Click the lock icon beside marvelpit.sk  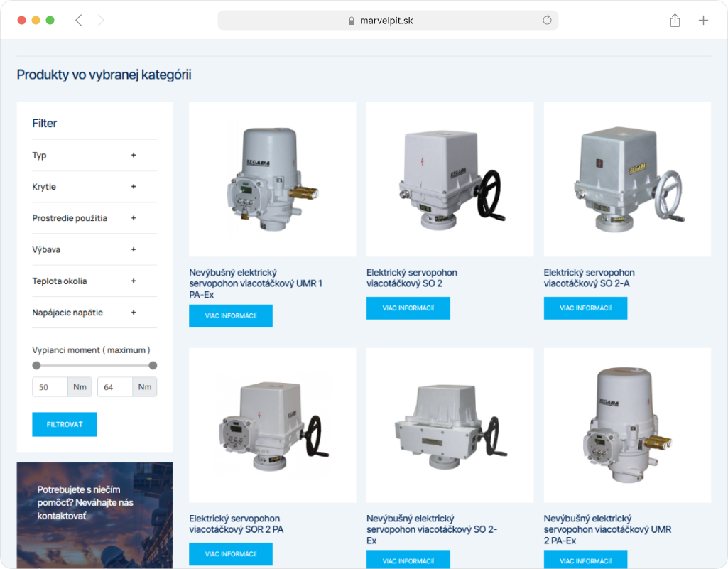pos(352,21)
